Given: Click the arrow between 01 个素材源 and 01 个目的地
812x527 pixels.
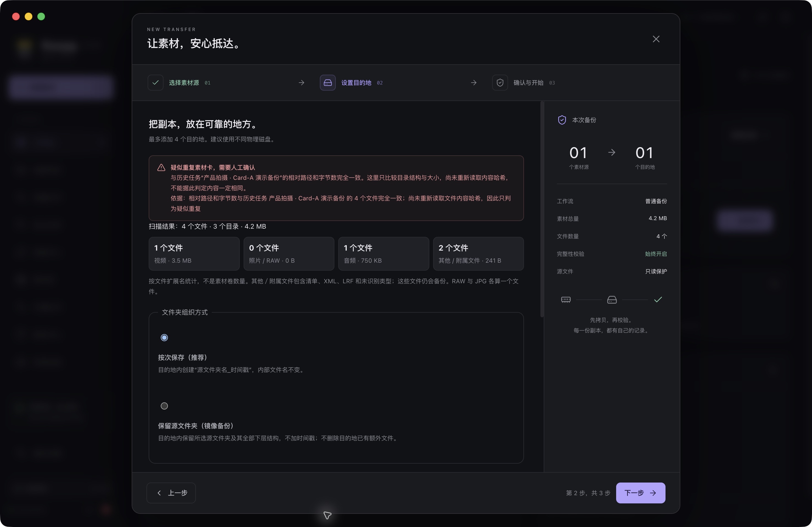Looking at the screenshot, I should pyautogui.click(x=612, y=153).
